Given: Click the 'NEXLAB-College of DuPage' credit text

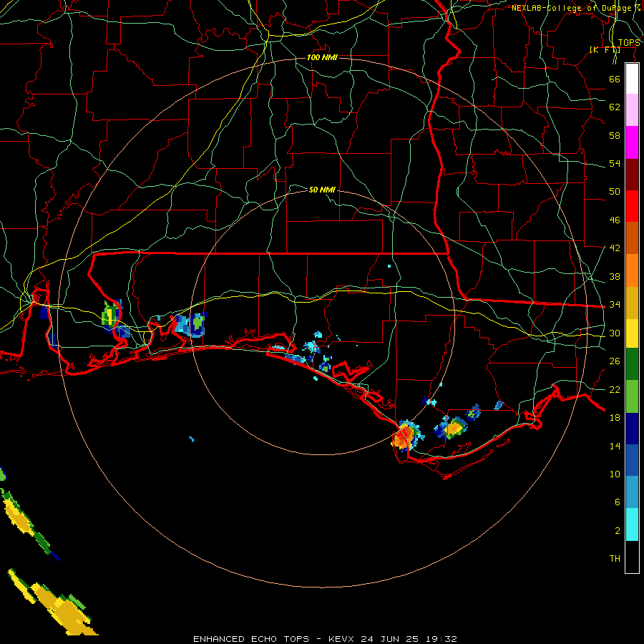Looking at the screenshot, I should point(575,8).
